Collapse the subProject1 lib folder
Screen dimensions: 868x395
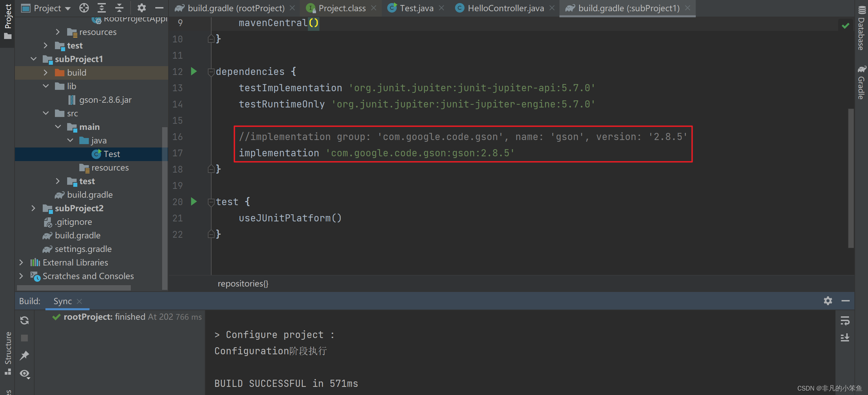pyautogui.click(x=46, y=86)
